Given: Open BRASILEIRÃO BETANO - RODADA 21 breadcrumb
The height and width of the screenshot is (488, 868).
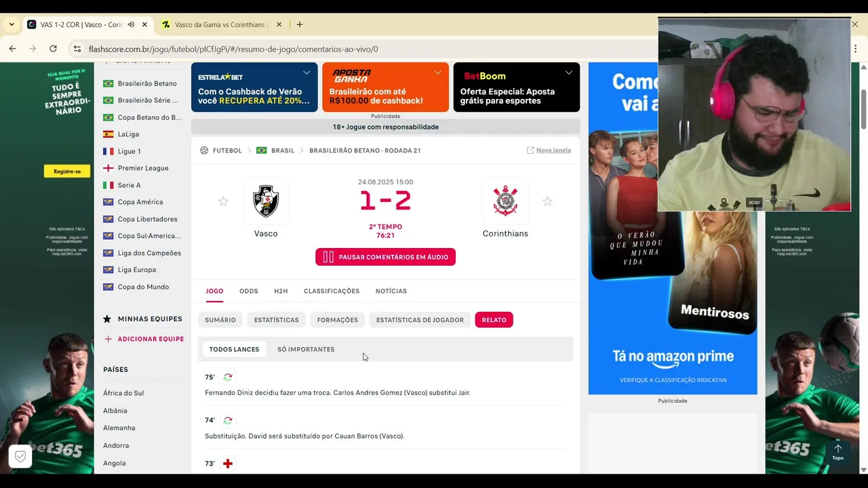Looking at the screenshot, I should [365, 150].
